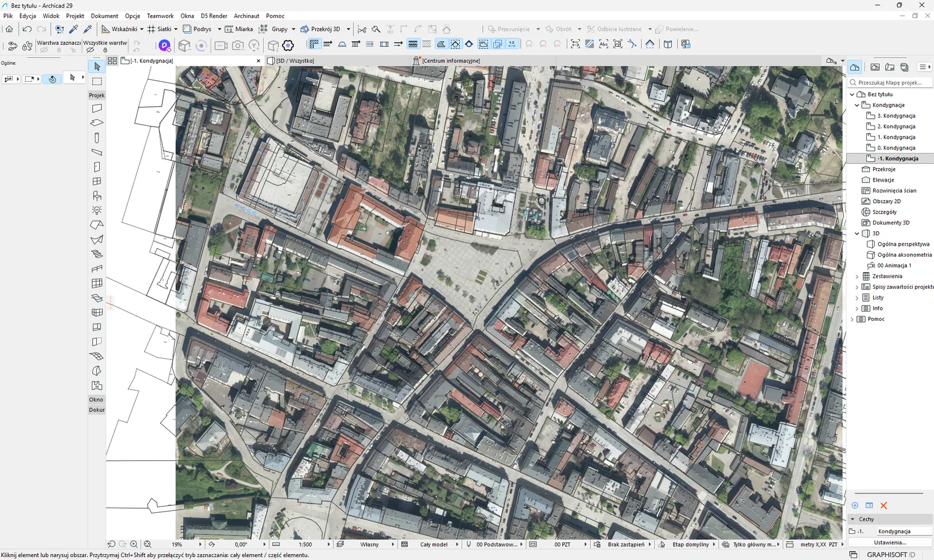Inject parameters with the syringe icon
This screenshot has height=560, width=934.
[88, 29]
